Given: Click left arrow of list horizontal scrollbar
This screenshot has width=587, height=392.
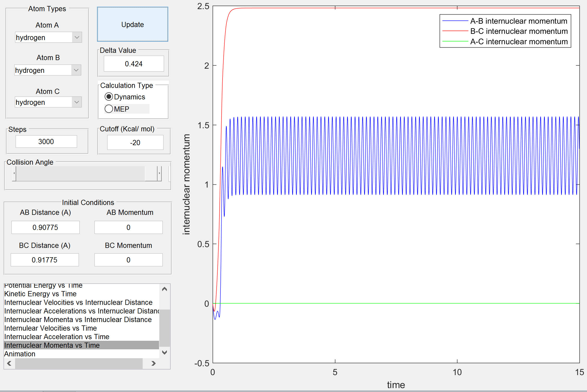Looking at the screenshot, I should (x=9, y=363).
